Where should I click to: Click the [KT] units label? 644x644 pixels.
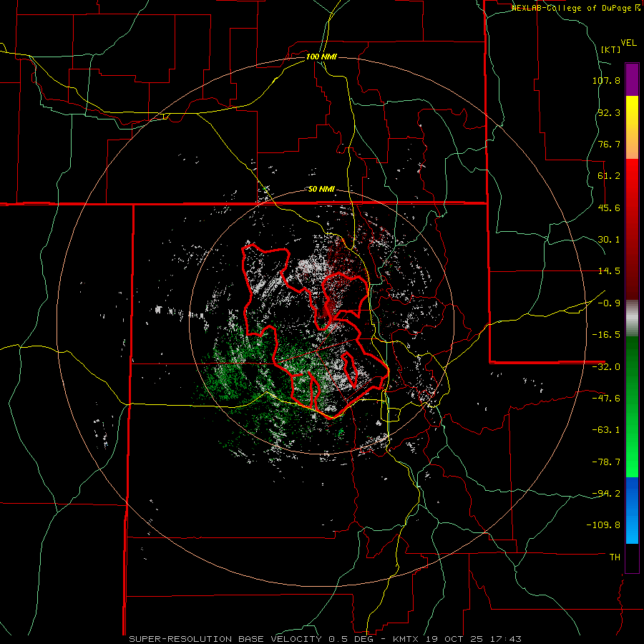[610, 49]
